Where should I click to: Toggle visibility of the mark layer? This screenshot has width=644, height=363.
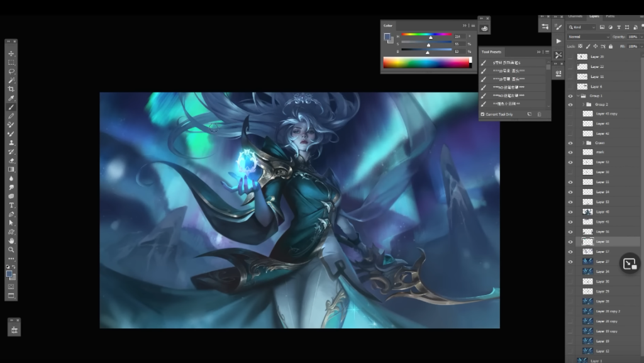570,152
